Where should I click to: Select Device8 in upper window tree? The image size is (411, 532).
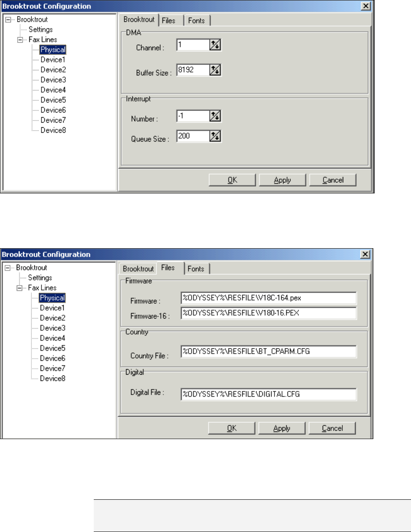click(53, 130)
